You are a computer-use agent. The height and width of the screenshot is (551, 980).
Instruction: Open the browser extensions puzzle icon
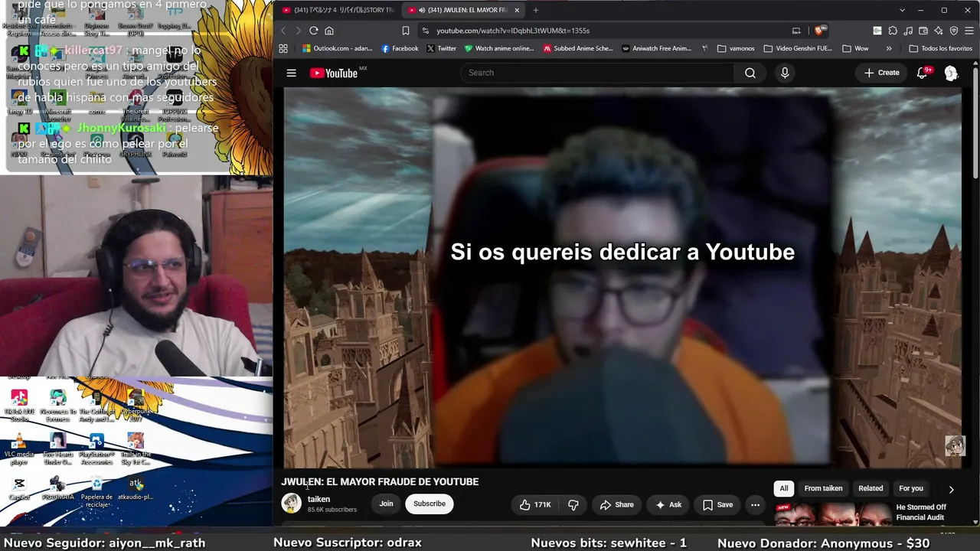[x=893, y=31]
